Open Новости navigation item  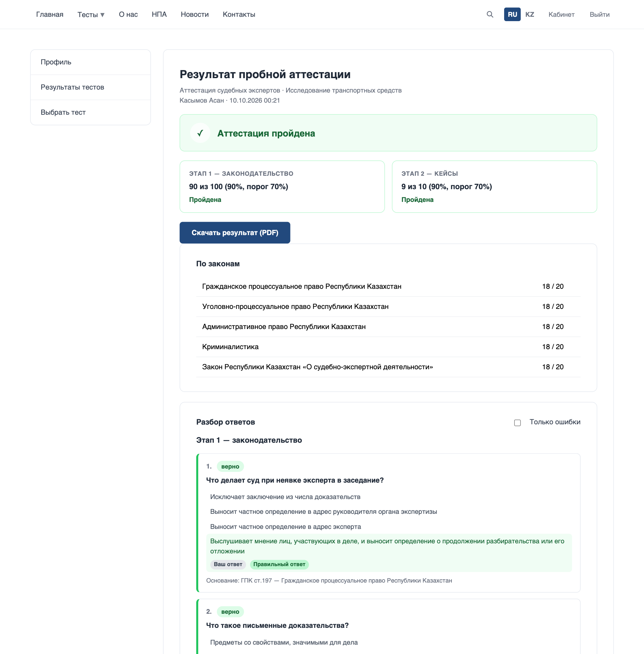pyautogui.click(x=195, y=14)
